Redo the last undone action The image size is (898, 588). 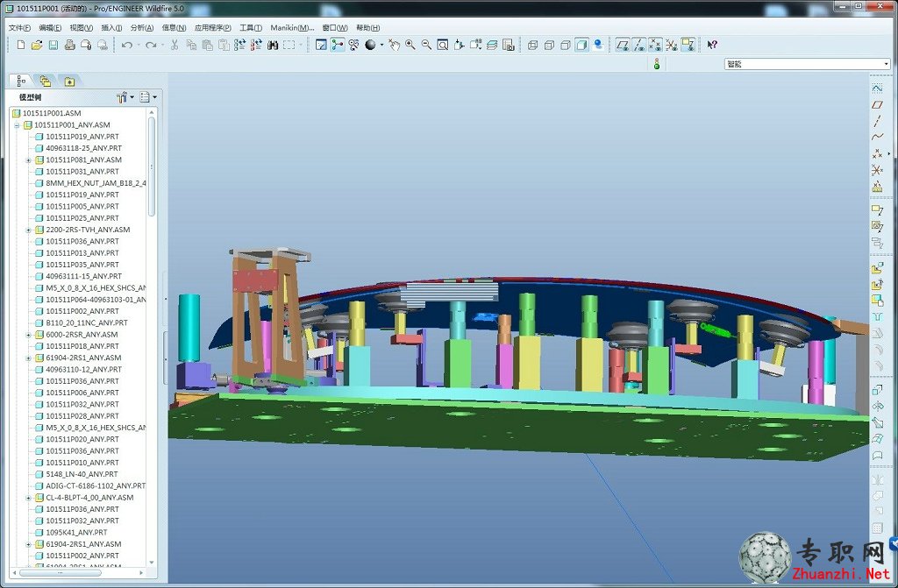[151, 45]
